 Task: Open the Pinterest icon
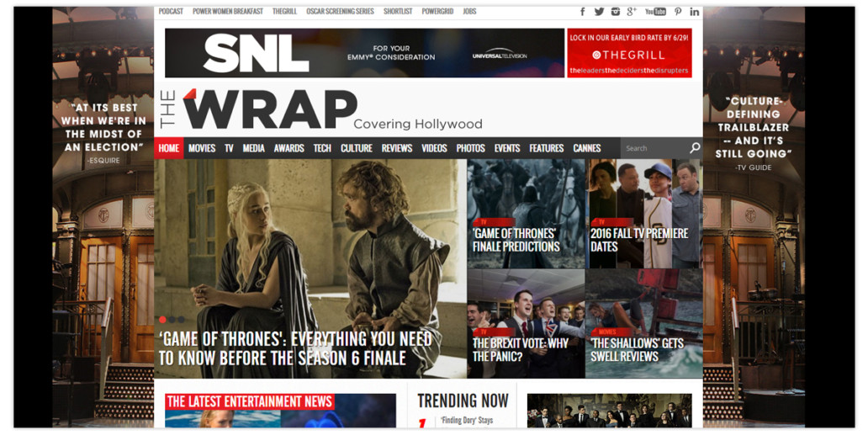[678, 11]
